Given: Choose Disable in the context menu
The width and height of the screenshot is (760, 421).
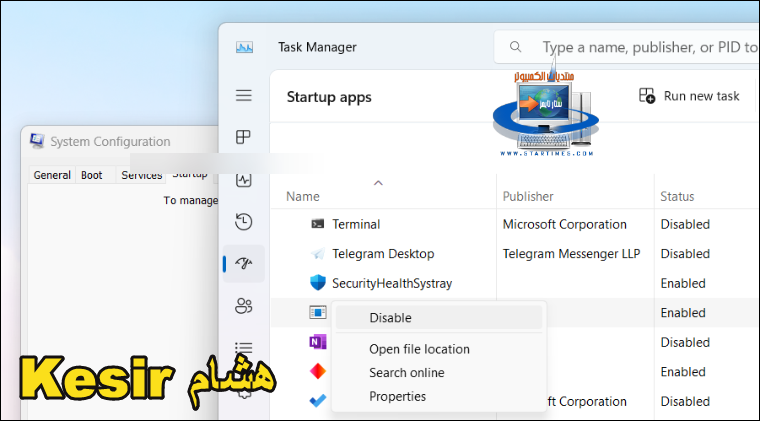Looking at the screenshot, I should coord(439,318).
